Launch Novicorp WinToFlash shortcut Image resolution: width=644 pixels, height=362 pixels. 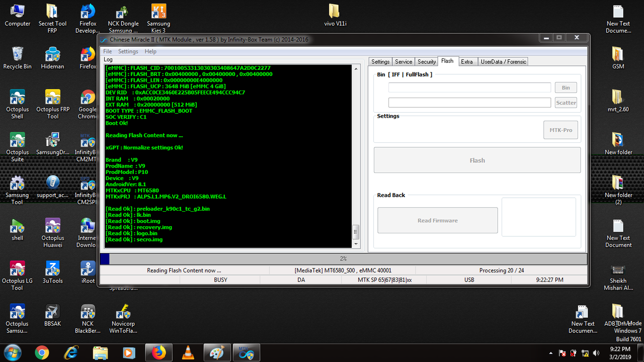[123, 319]
